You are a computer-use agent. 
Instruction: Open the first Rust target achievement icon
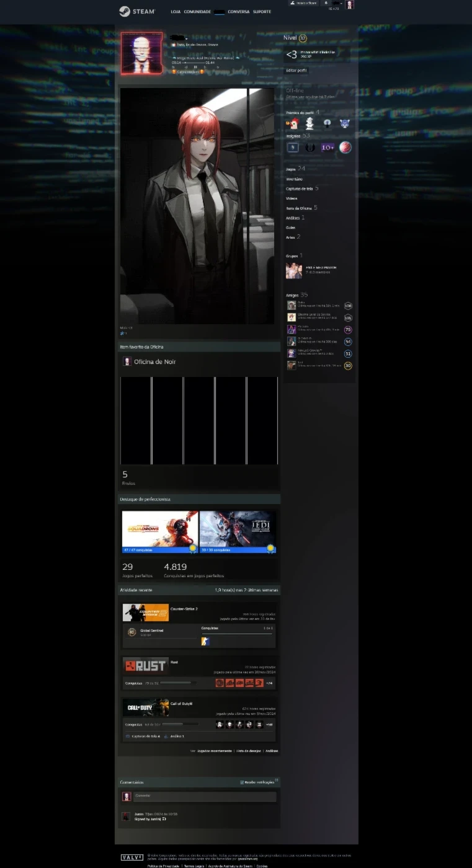click(x=220, y=683)
